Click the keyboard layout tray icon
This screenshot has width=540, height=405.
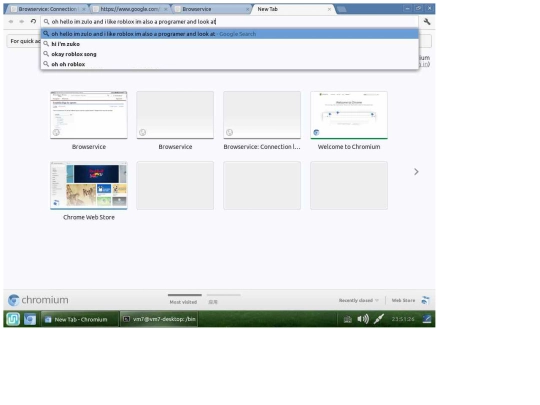coord(347,319)
